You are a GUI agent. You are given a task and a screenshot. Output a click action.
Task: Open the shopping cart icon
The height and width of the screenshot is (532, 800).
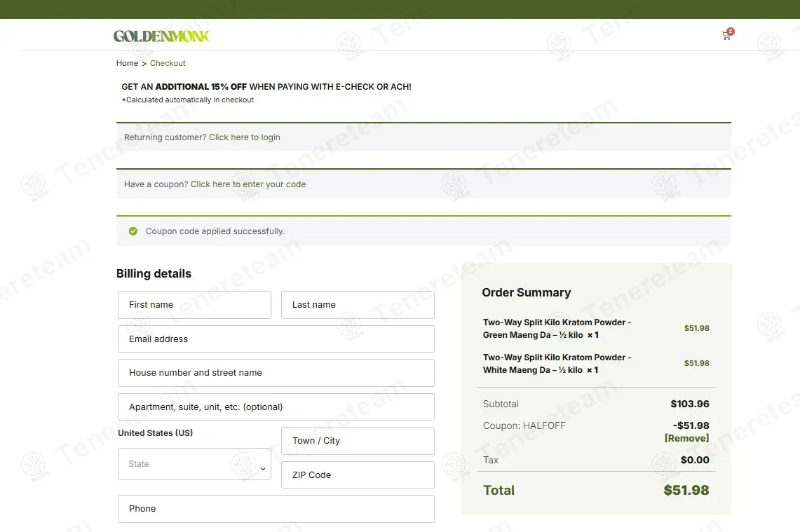pyautogui.click(x=726, y=36)
